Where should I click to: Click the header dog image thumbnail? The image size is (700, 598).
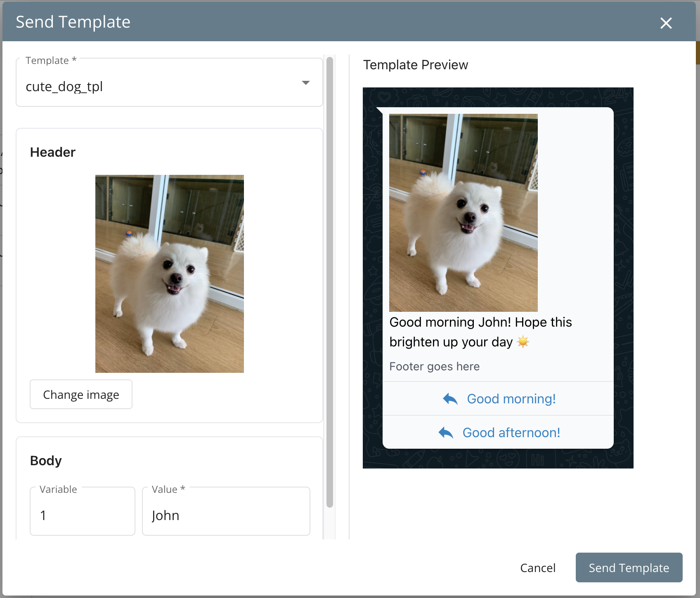pos(169,274)
